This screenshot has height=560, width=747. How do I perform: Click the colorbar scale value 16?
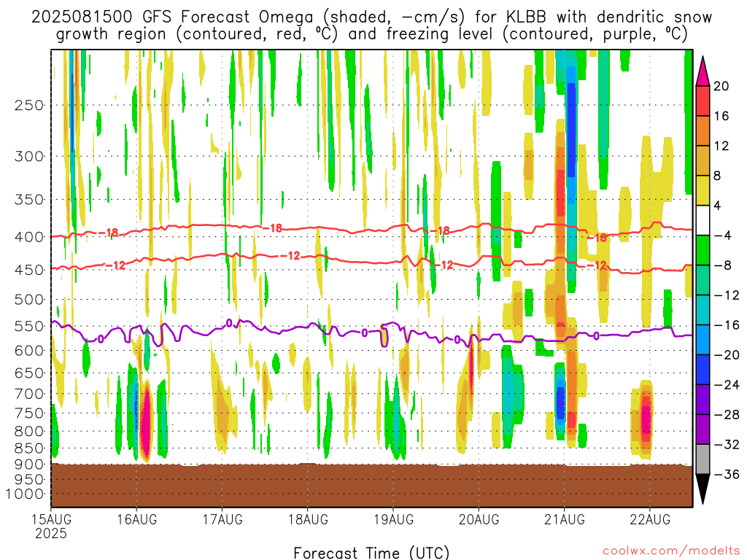pyautogui.click(x=721, y=116)
